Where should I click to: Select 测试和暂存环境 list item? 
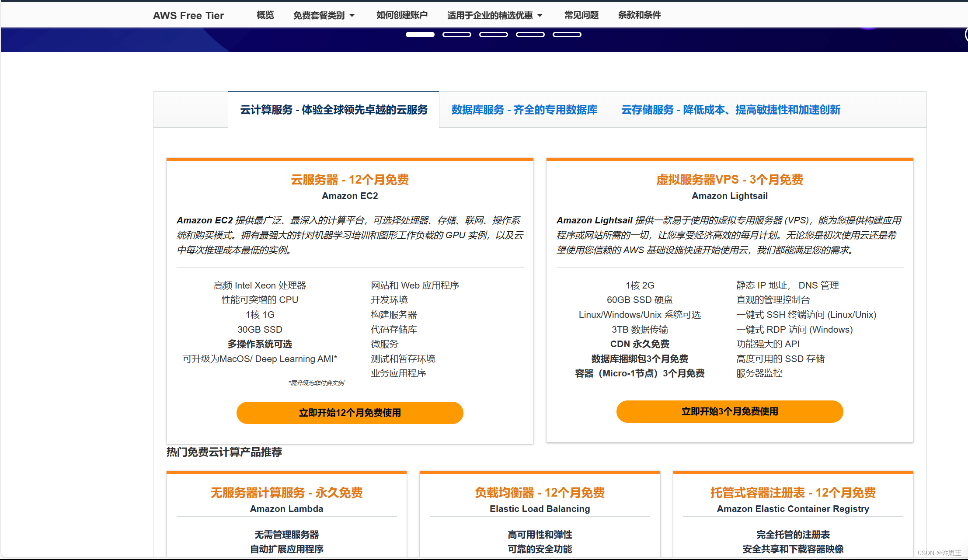pos(403,359)
